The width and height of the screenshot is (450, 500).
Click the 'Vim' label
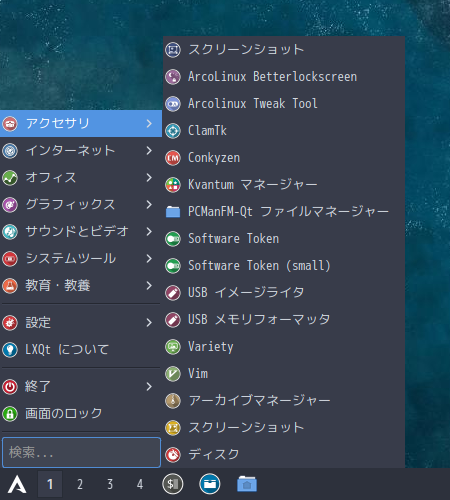(x=198, y=374)
